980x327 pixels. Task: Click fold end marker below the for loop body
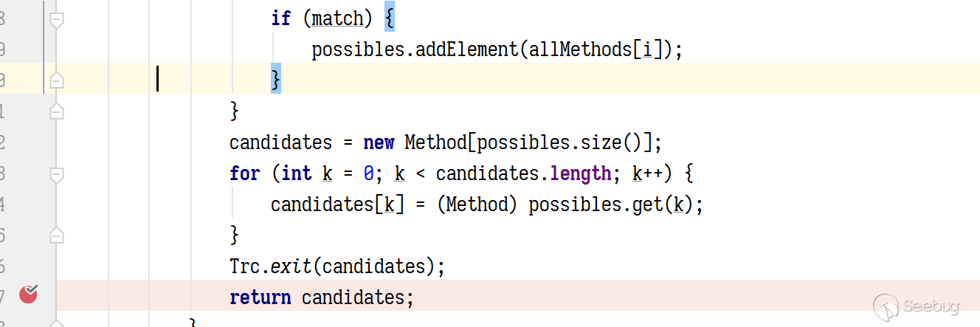click(x=56, y=235)
